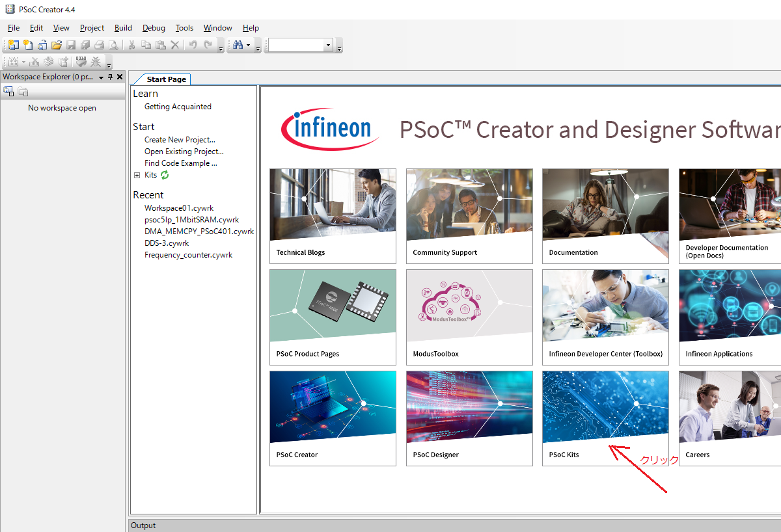Click the Debug bug toolbar icon

(96, 62)
